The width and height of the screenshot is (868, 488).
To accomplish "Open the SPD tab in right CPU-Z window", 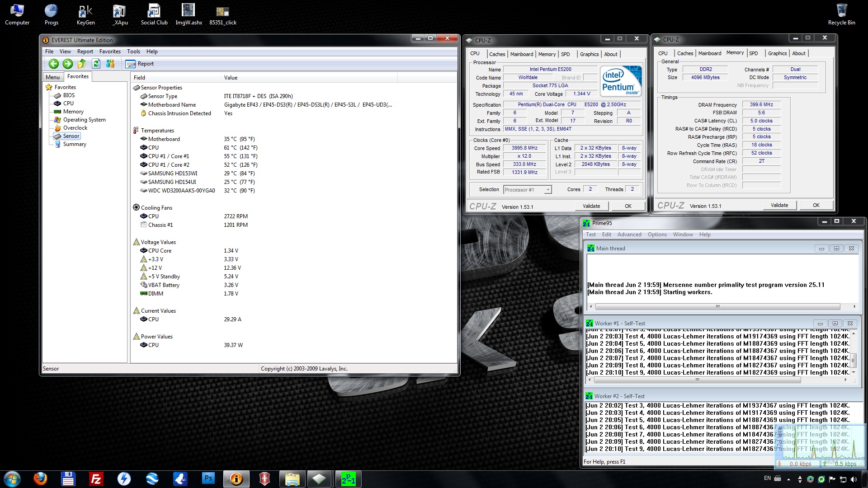I will pos(753,53).
